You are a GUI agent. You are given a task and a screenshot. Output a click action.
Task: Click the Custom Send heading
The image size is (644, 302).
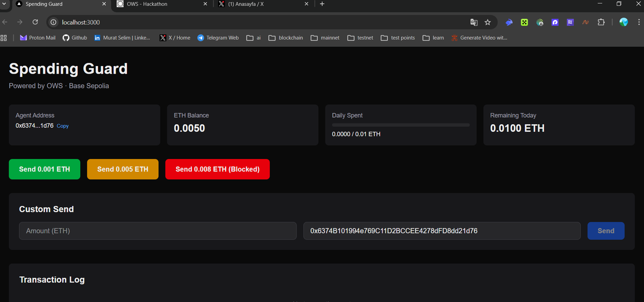coord(46,209)
